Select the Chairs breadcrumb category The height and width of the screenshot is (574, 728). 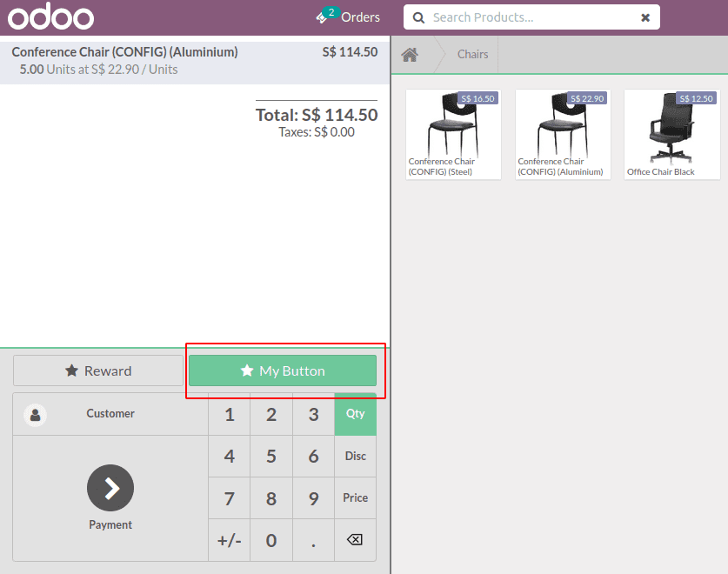pyautogui.click(x=472, y=54)
